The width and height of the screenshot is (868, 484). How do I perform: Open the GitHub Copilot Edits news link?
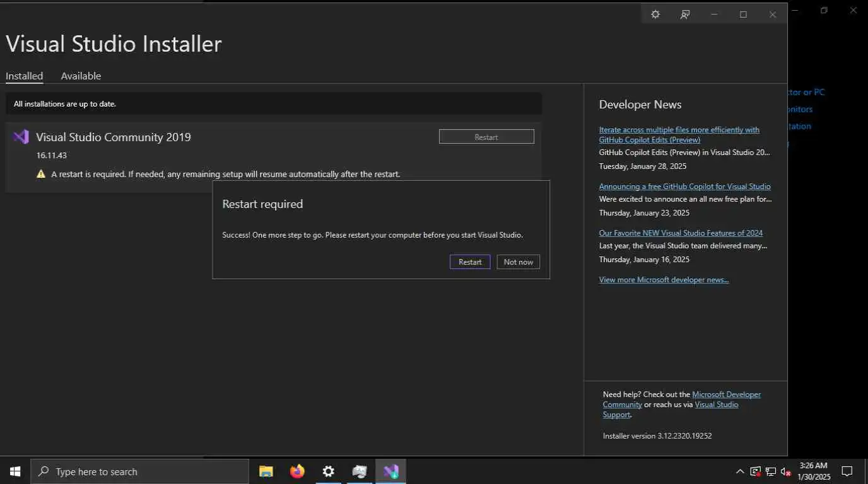click(x=679, y=134)
